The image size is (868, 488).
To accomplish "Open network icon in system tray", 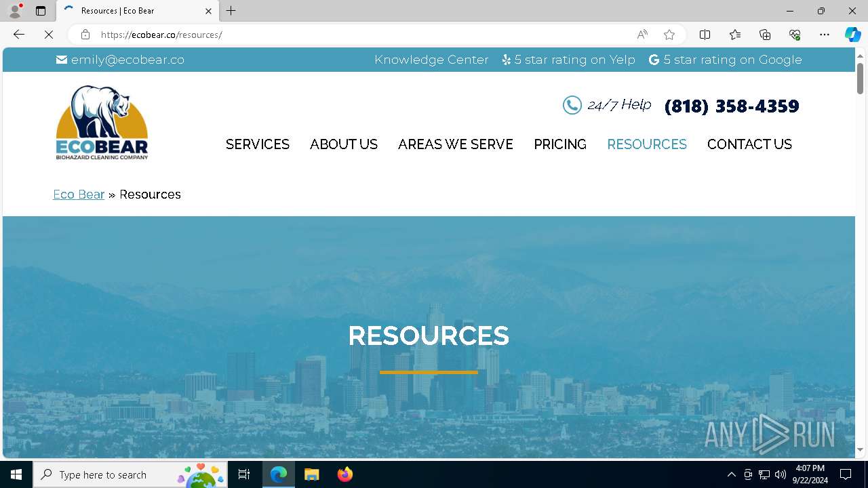I will pos(764,474).
